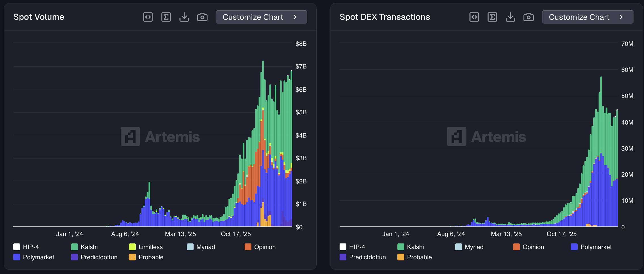This screenshot has width=644, height=274.
Task: Click Aug 6, '24 date on Spot Volume axis
Action: click(125, 234)
